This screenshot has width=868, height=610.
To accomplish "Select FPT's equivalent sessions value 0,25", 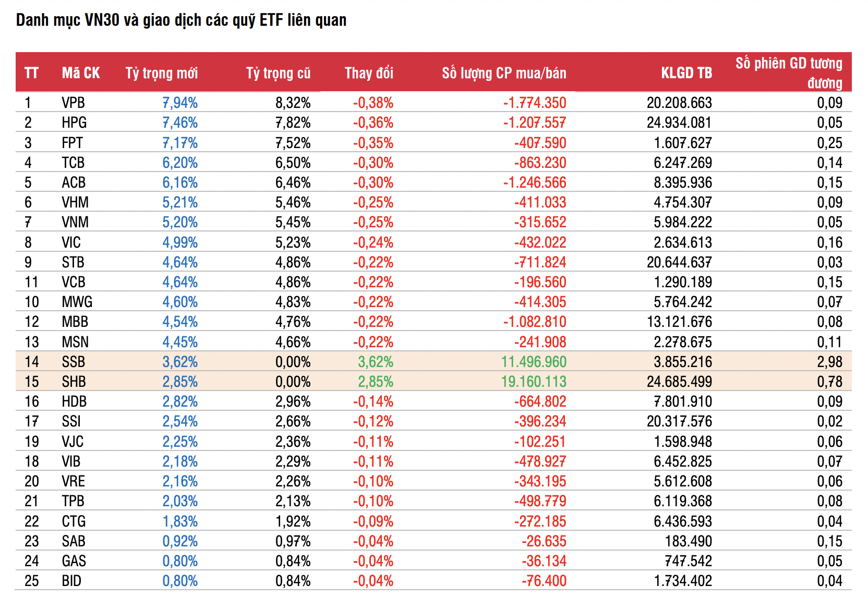I will pos(830,143).
